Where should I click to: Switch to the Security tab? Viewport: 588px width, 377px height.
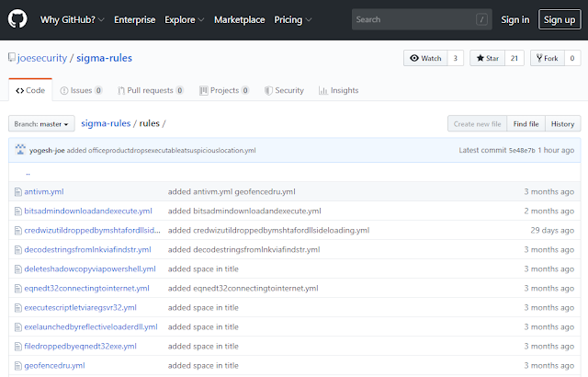click(x=284, y=90)
